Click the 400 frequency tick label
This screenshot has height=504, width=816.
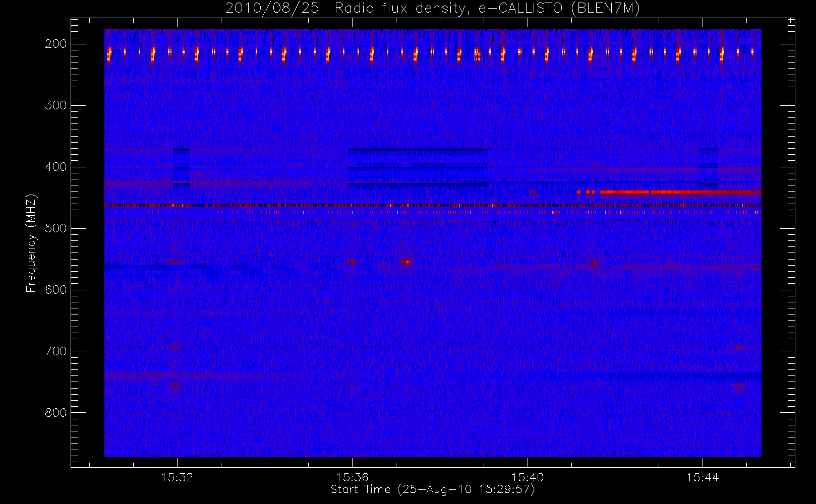coord(56,167)
